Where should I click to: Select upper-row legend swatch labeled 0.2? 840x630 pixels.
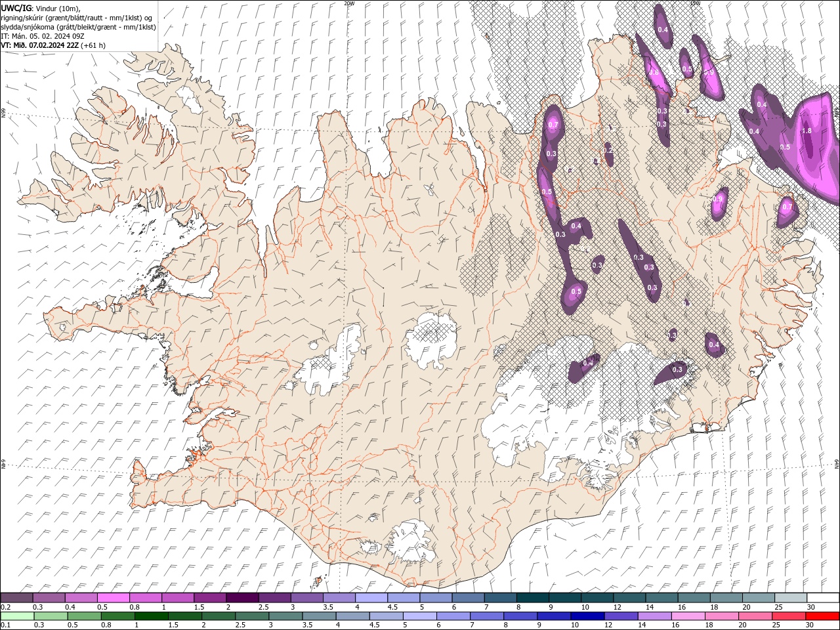(x=16, y=598)
